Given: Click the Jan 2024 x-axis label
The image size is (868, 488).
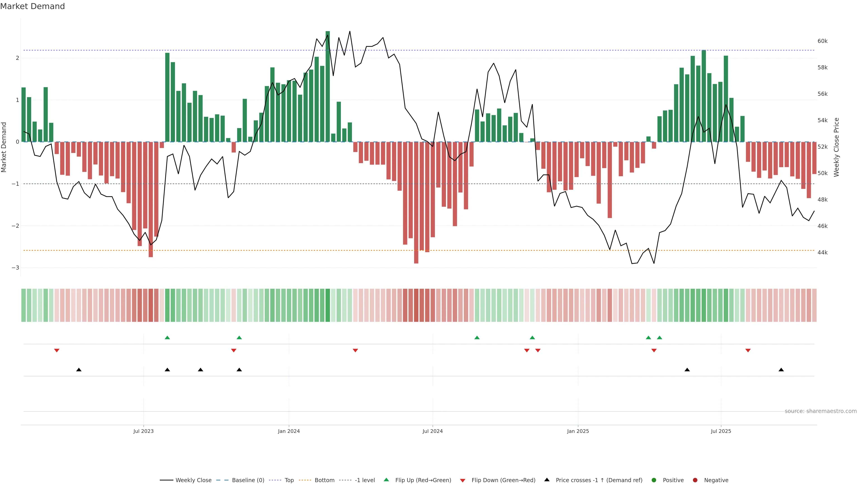Looking at the screenshot, I should coord(289,431).
